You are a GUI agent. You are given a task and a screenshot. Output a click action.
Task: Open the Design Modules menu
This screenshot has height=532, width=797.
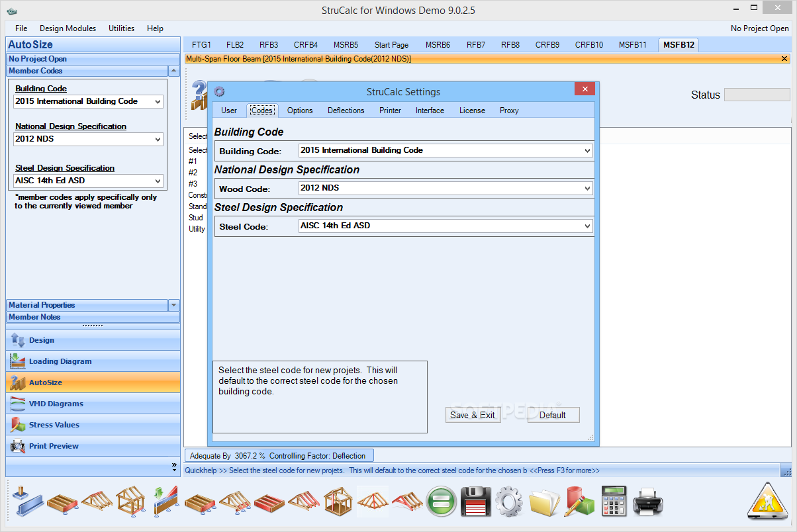(68, 28)
